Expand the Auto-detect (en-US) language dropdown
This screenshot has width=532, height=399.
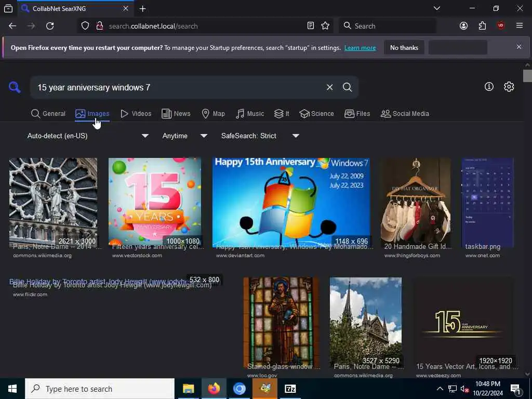pos(88,136)
